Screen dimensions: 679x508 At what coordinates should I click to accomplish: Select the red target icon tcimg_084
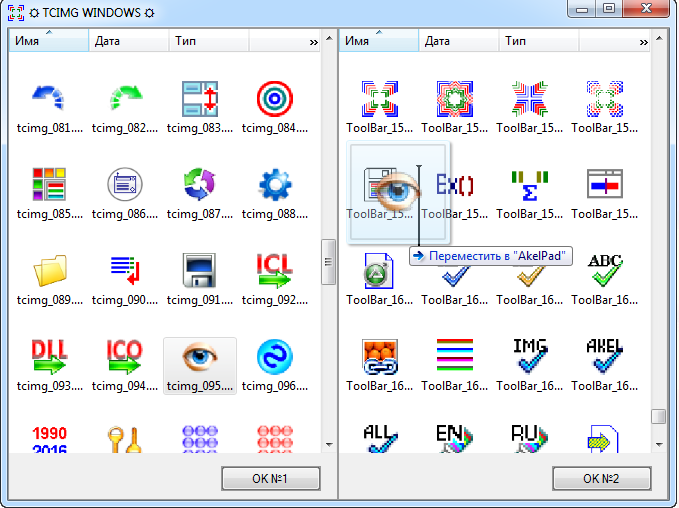click(275, 98)
